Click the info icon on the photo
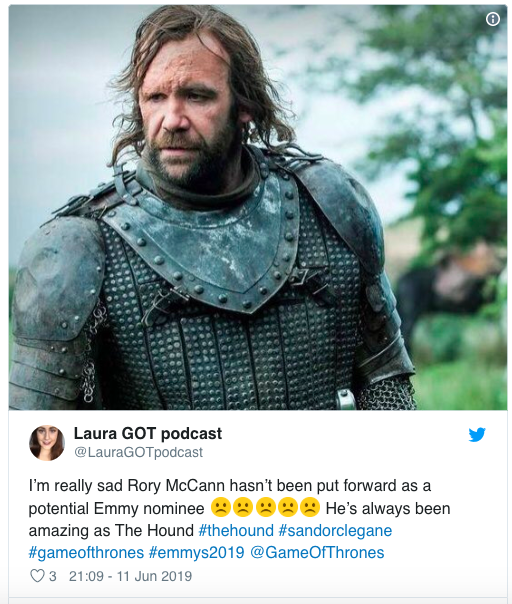 [493, 19]
